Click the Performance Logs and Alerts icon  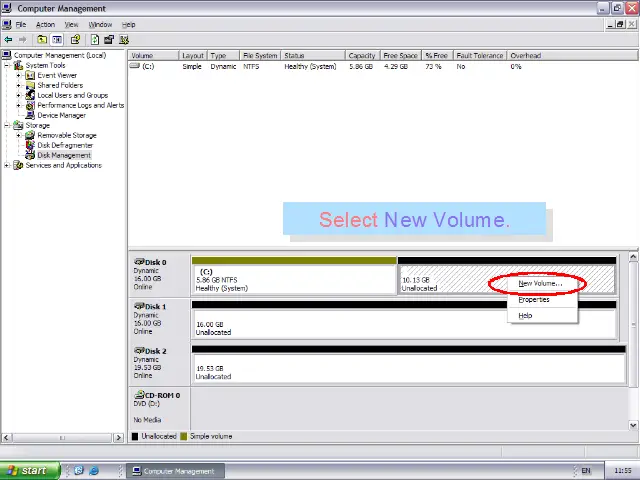click(30, 105)
